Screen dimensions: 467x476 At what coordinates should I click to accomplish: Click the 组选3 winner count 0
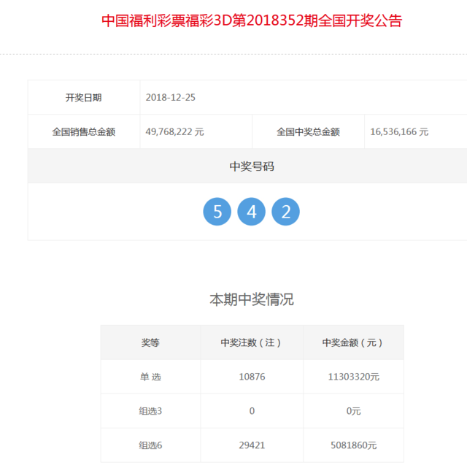(252, 411)
